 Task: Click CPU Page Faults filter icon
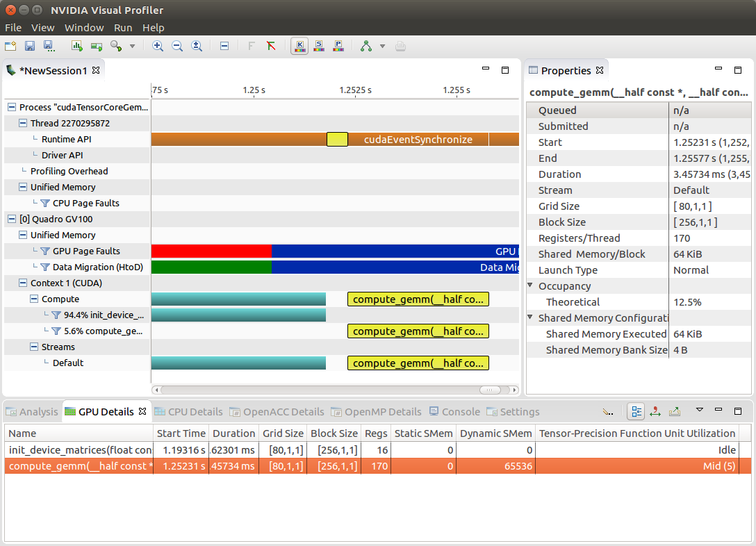(x=45, y=204)
